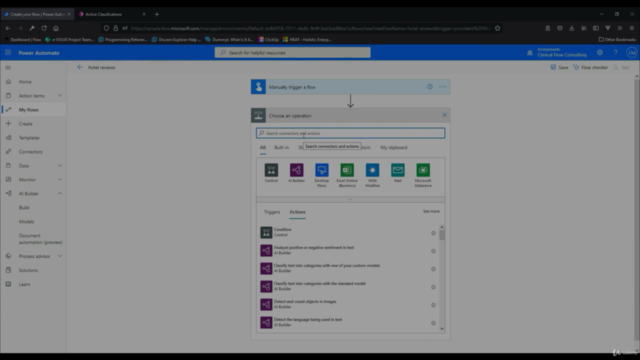
Task: Switch to the Built-in tab
Action: point(281,147)
